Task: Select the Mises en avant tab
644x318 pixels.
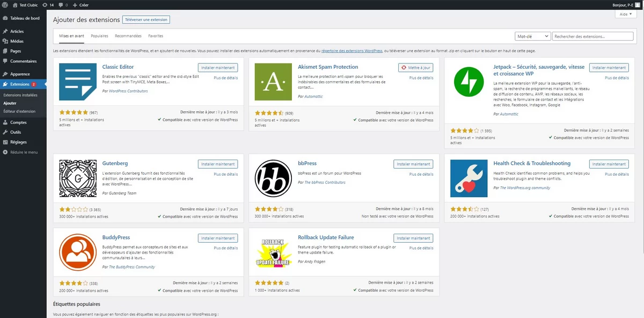Action: click(x=72, y=36)
